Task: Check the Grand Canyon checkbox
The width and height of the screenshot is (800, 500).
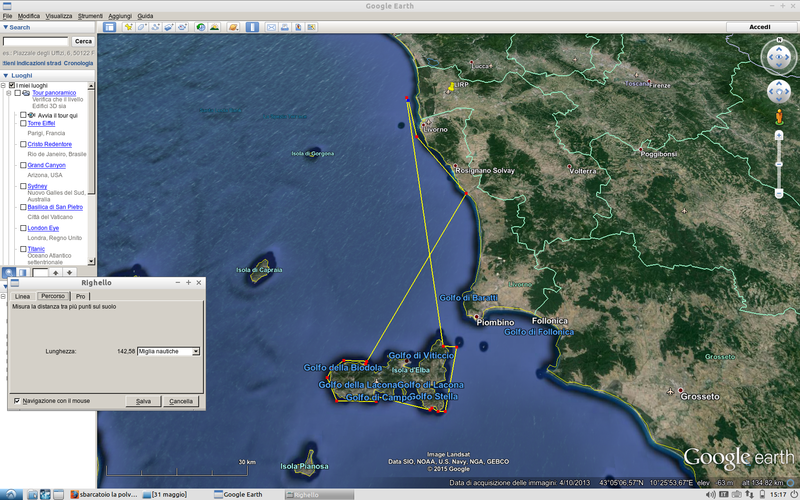Action: click(23, 165)
